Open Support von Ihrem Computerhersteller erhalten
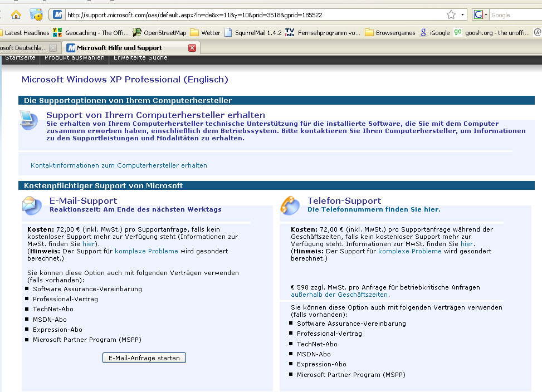This screenshot has width=542, height=392. [x=155, y=115]
